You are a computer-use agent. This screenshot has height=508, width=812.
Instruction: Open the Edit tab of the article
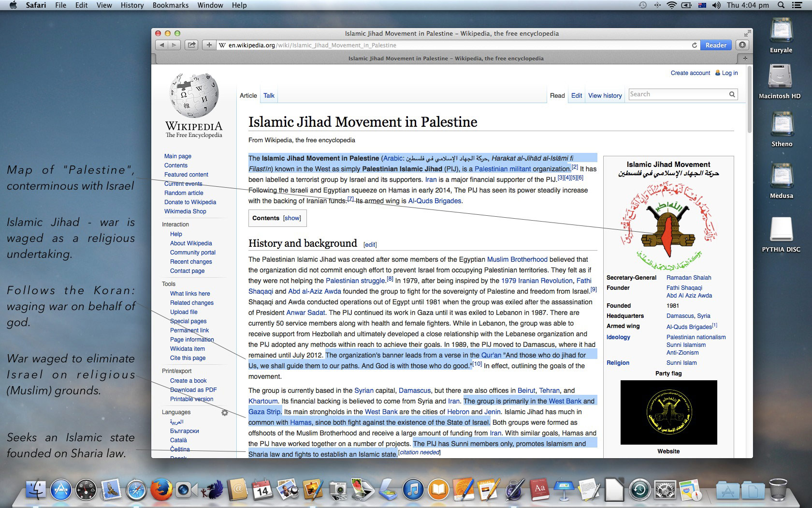coord(576,95)
